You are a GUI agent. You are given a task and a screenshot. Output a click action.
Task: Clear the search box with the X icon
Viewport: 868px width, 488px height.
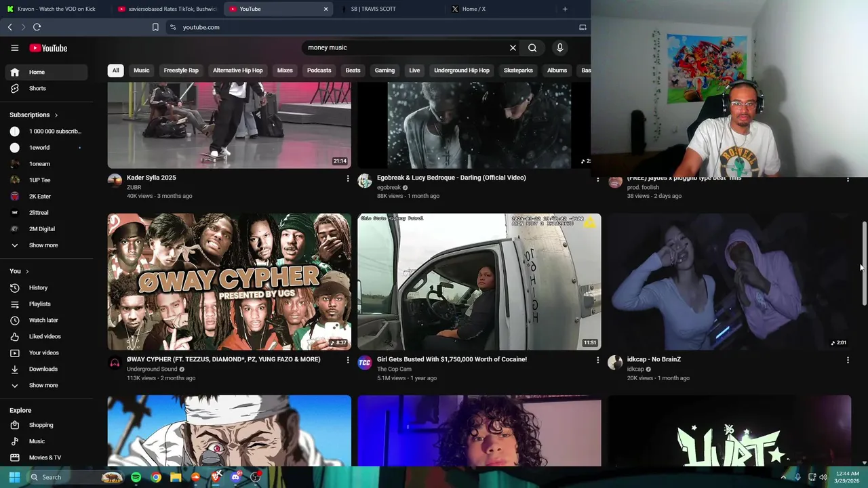(x=513, y=47)
